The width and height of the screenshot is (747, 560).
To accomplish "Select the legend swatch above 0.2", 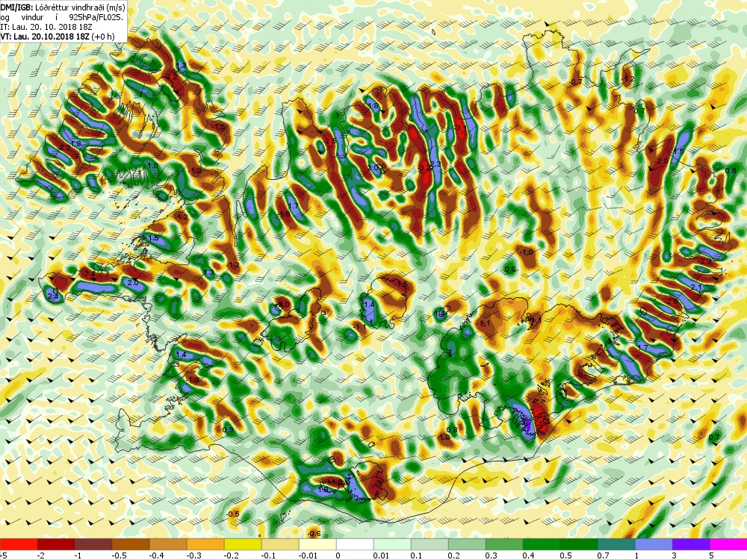I will (467, 544).
